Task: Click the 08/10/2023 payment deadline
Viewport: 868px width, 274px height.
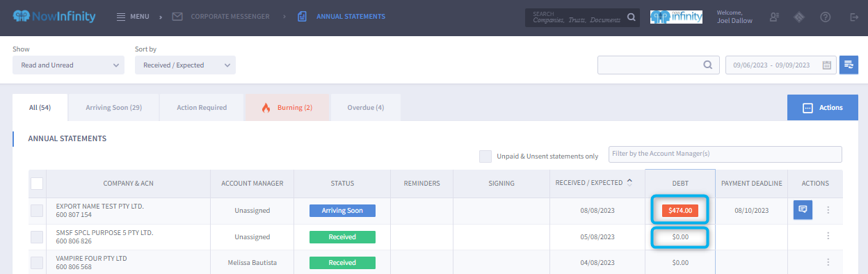Action: (x=752, y=210)
